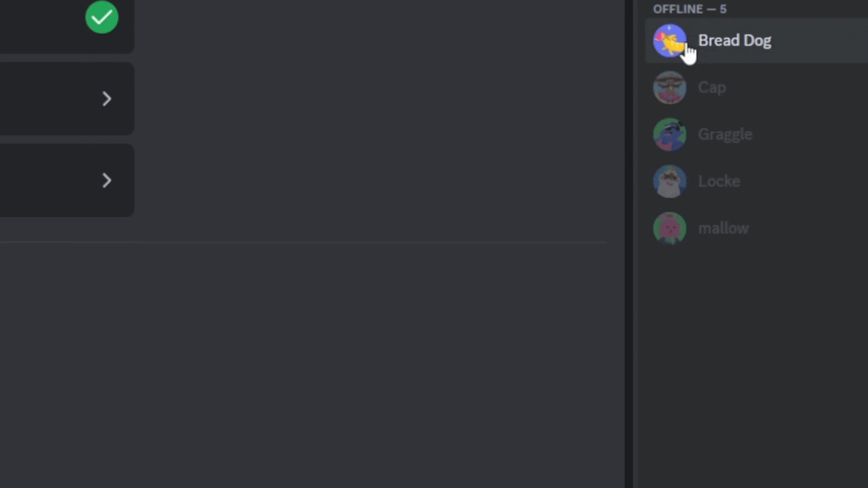
Task: Click the card containing the green checkmark
Action: [67, 26]
